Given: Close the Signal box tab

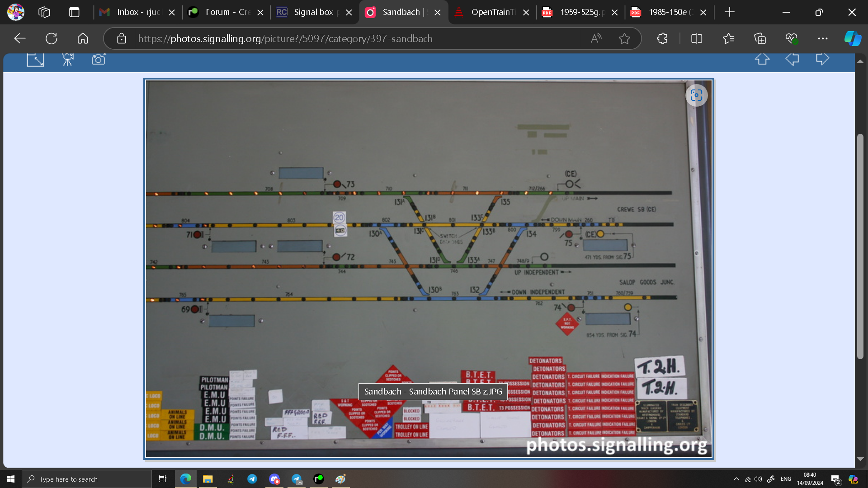Looking at the screenshot, I should pyautogui.click(x=349, y=13).
